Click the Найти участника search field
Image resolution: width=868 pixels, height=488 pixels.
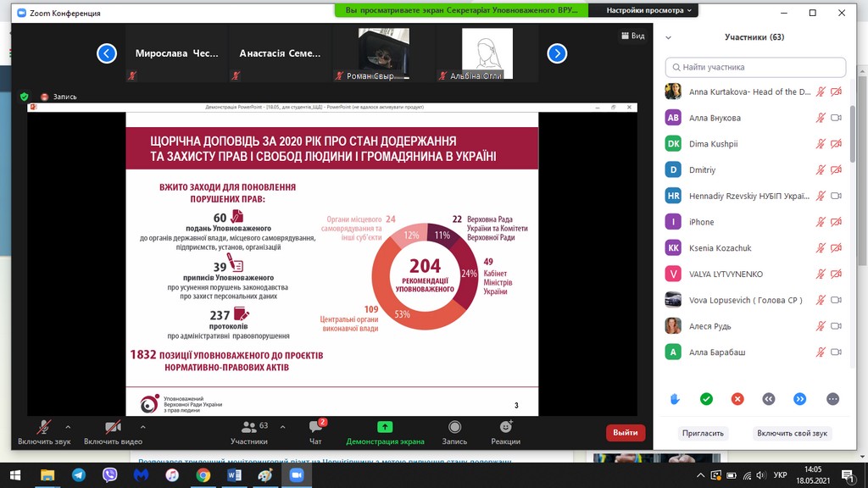coord(756,67)
